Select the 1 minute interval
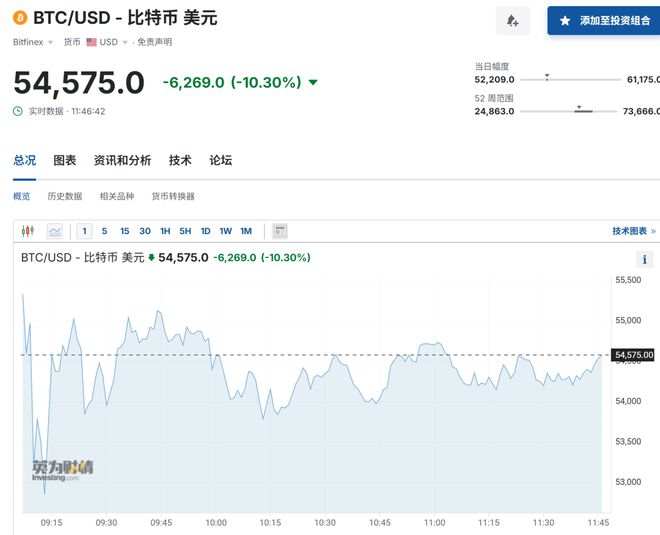660x535 pixels. coord(85,231)
